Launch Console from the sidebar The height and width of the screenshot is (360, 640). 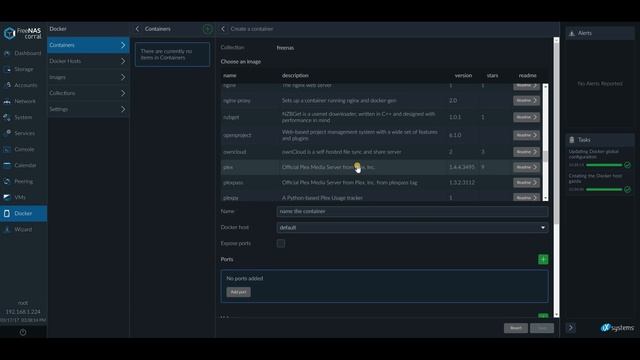click(x=23, y=149)
